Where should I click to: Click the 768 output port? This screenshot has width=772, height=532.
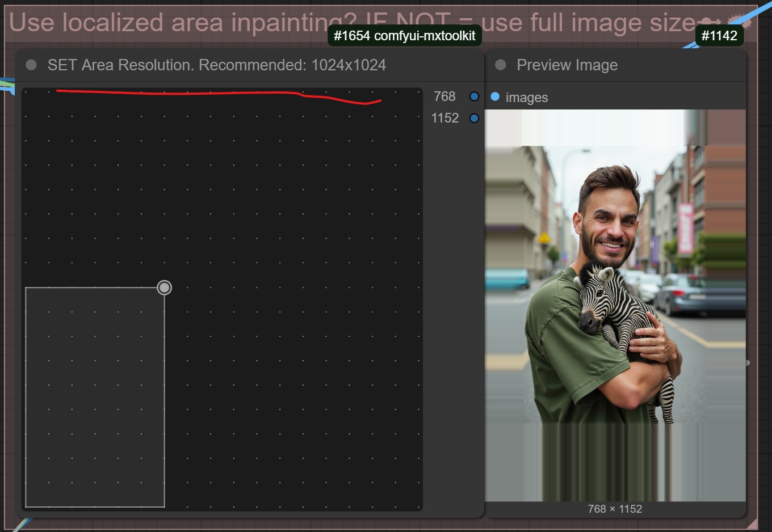[474, 97]
